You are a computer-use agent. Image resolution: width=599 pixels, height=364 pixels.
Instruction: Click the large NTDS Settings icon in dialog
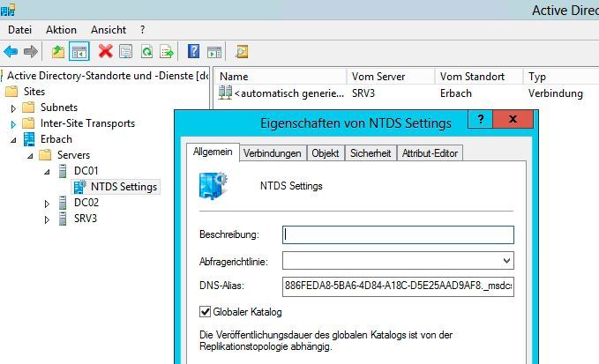point(213,186)
